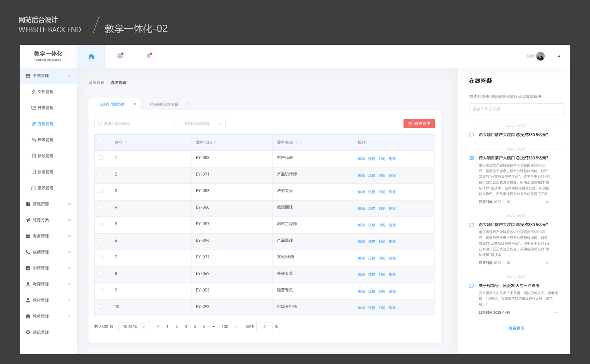Click 流程 for the 产品设计师 row

pyautogui.click(x=371, y=175)
